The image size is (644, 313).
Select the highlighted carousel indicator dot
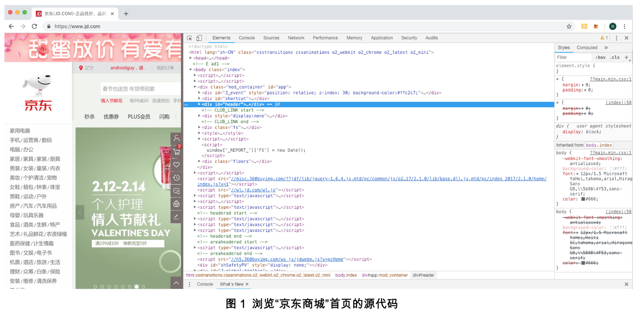click(137, 287)
